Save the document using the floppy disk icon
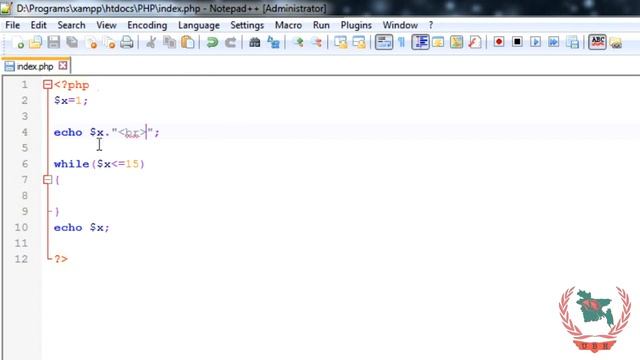 pyautogui.click(x=54, y=42)
